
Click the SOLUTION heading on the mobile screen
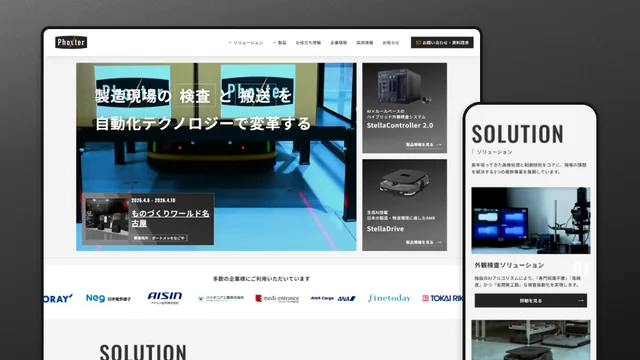coord(518,134)
